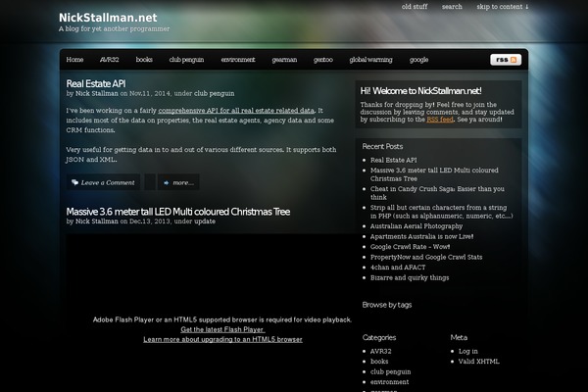This screenshot has width=588, height=392.
Task: Open the AVR32 menu item
Action: (x=110, y=60)
